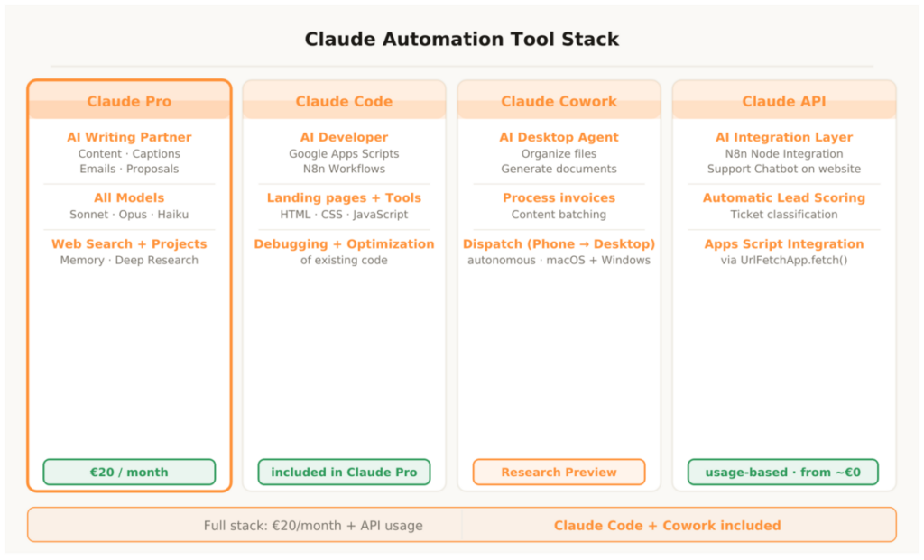
Task: Click the usage-based from ~€0 badge
Action: tap(783, 473)
